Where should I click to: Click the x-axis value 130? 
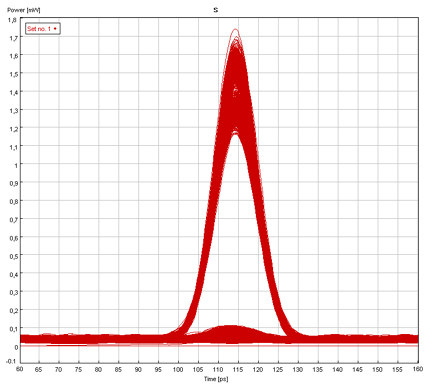point(298,369)
